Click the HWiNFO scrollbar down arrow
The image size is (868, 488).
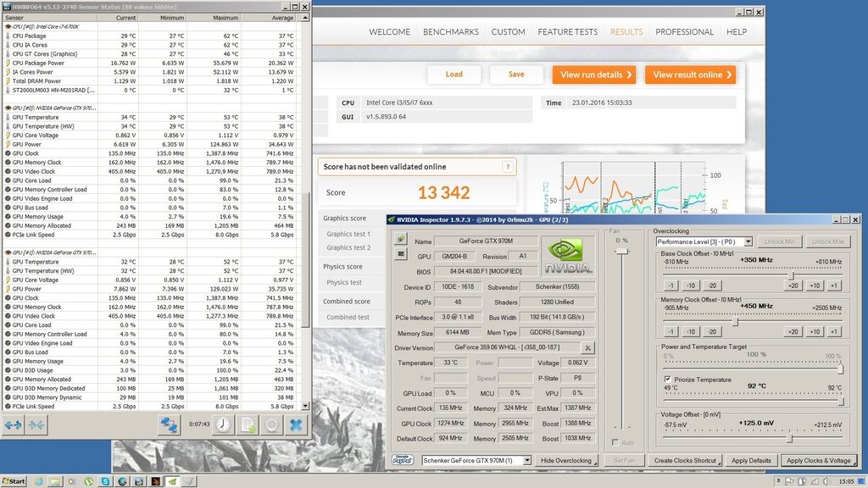click(305, 406)
